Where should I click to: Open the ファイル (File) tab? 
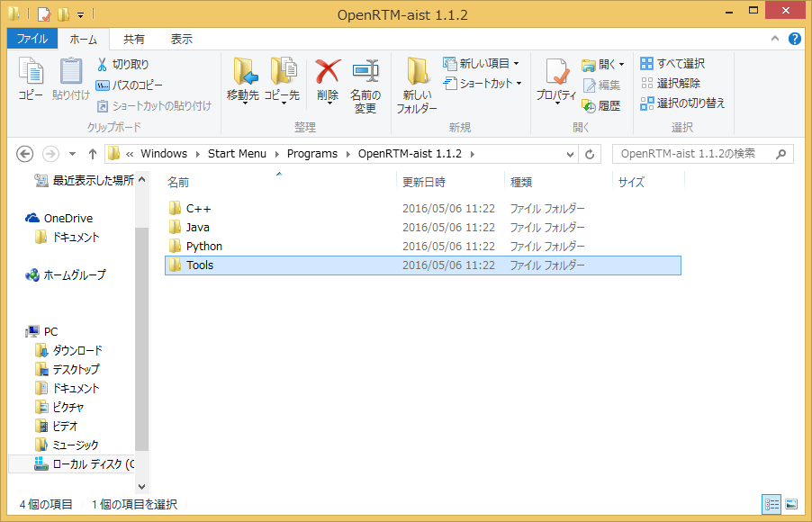point(32,39)
